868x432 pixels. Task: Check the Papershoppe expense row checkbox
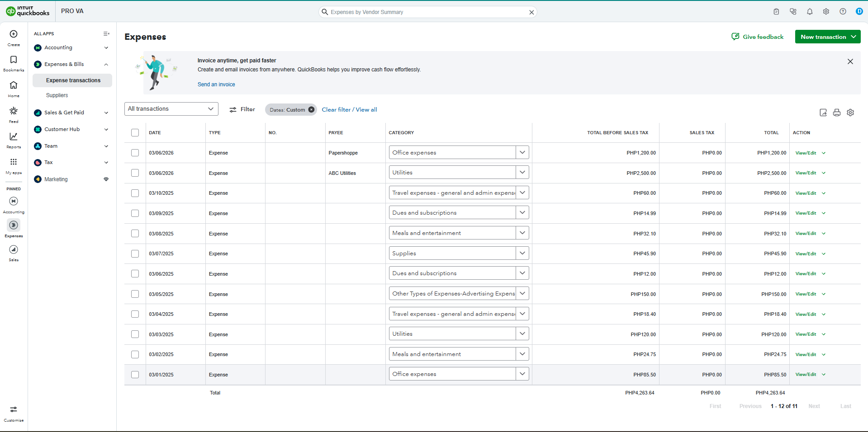(x=135, y=153)
